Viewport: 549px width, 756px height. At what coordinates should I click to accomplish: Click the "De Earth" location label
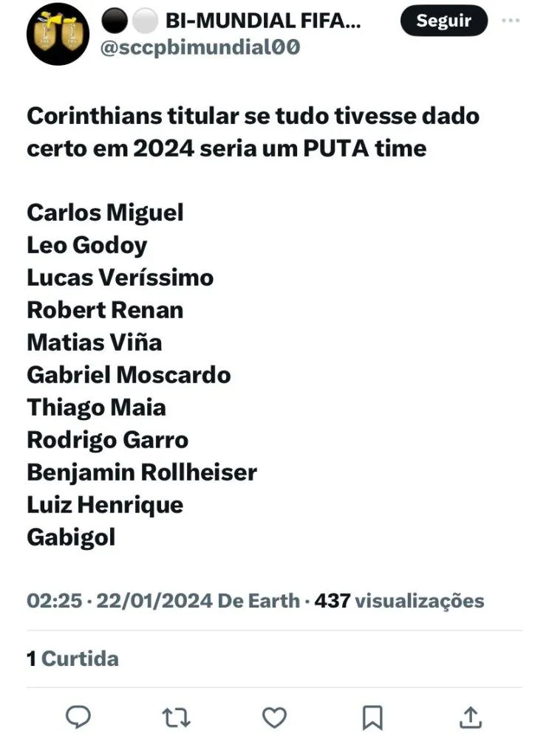[259, 600]
